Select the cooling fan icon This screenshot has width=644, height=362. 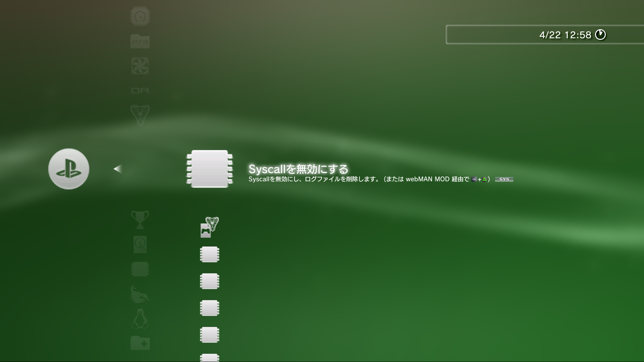(140, 66)
